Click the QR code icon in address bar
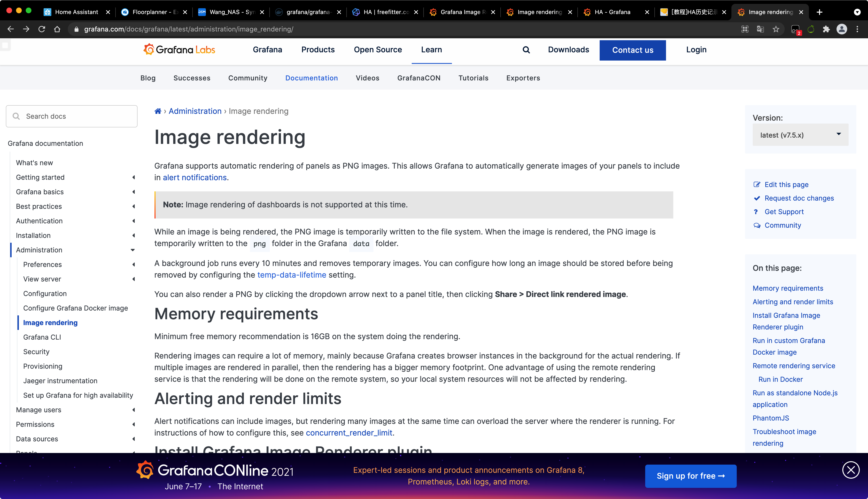Viewport: 868px width, 499px height. click(x=745, y=29)
